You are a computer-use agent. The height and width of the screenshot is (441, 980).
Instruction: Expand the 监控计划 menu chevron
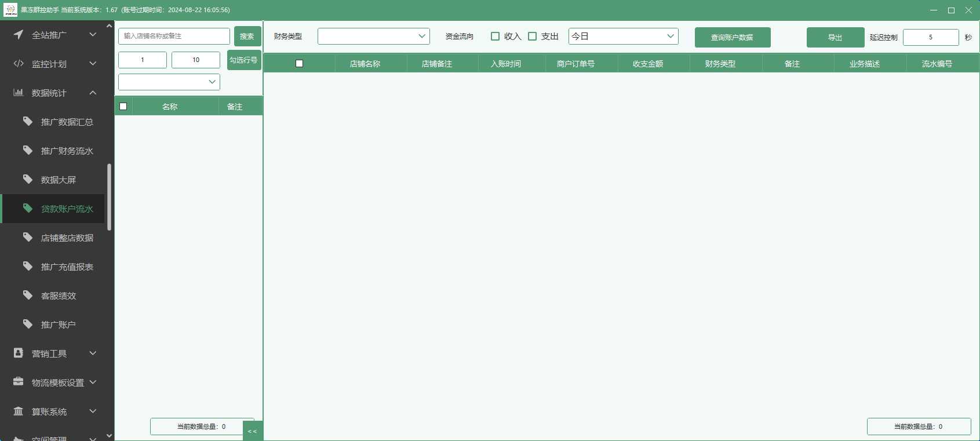pyautogui.click(x=93, y=64)
